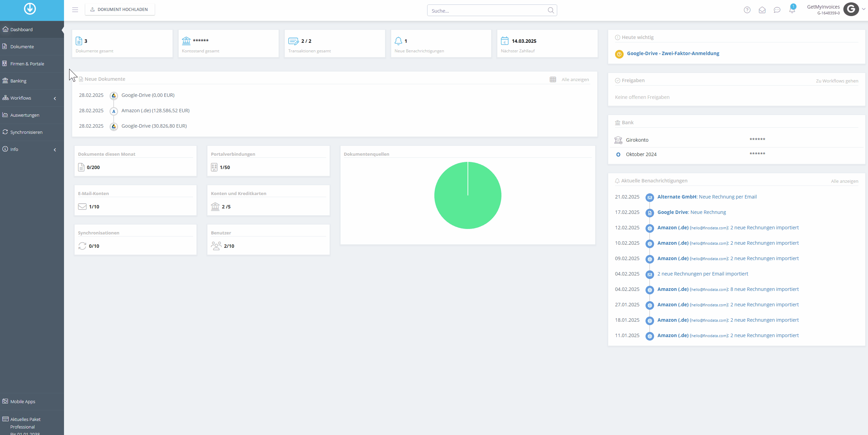This screenshot has width=868, height=435.
Task: Click the document icon in Dokumente gesamt card
Action: click(79, 41)
